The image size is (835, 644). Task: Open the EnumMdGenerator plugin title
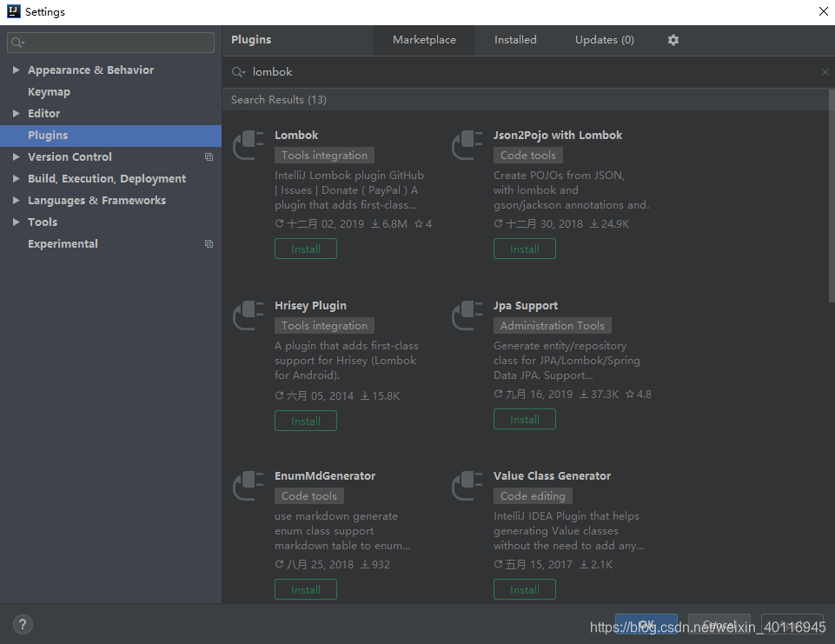click(x=325, y=476)
